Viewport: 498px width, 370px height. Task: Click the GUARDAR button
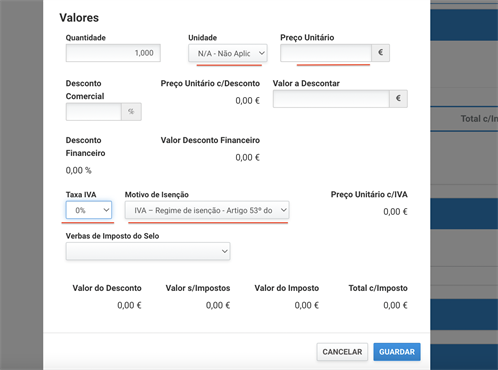[x=397, y=352]
